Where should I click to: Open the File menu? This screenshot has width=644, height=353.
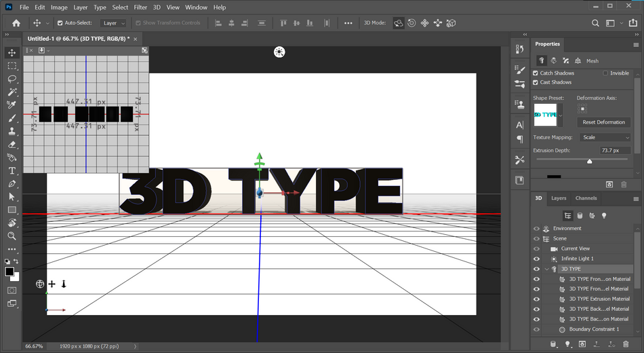(x=24, y=7)
